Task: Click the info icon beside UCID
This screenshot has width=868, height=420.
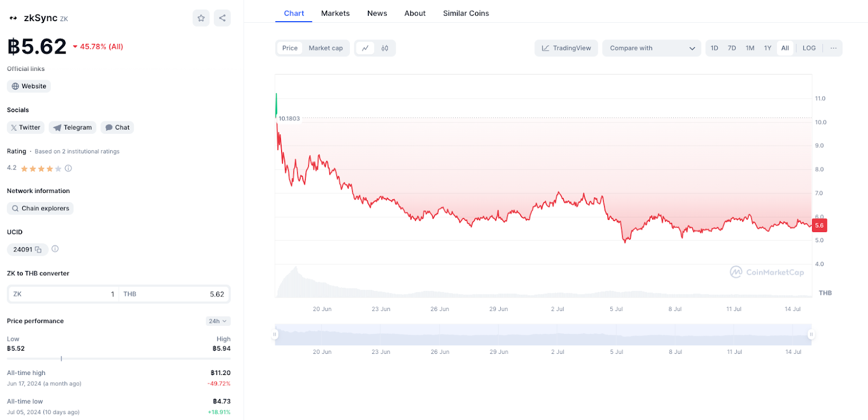Action: pyautogui.click(x=55, y=249)
